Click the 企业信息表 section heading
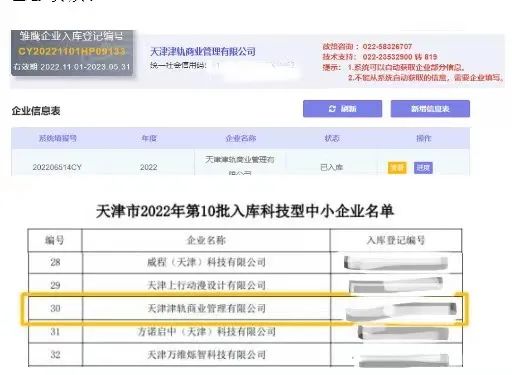Screen dimensions: 512x375 pos(36,111)
